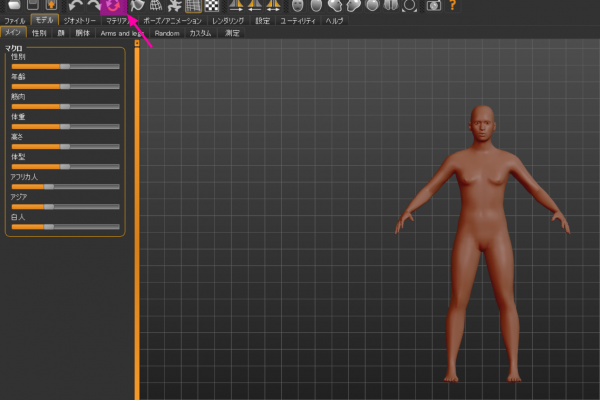The height and width of the screenshot is (400, 600).
Task: Open the ヘルプ tab
Action: coord(334,21)
